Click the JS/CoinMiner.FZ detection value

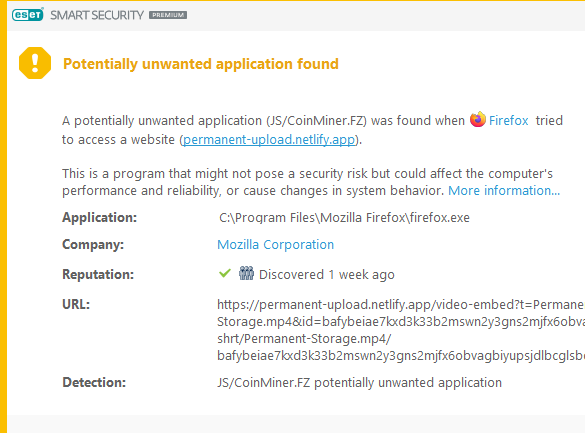tap(359, 383)
